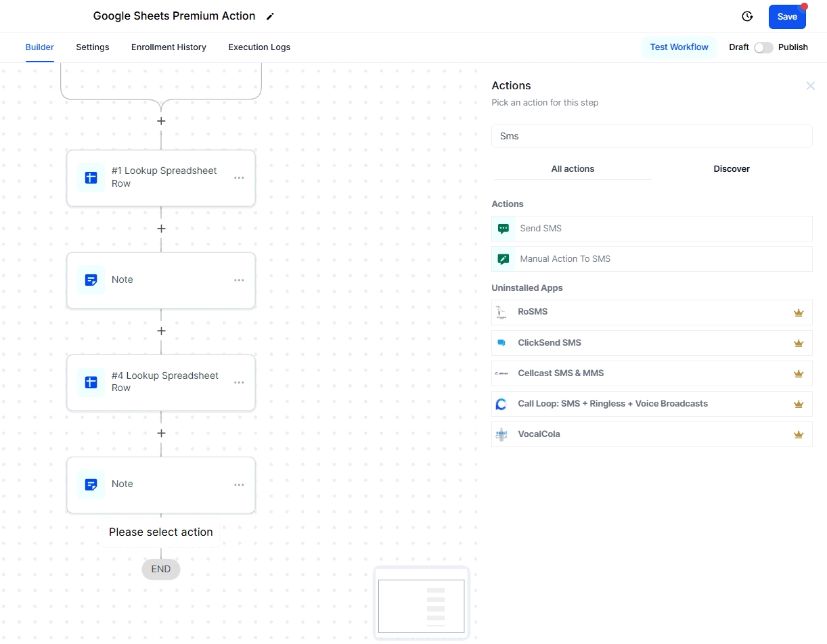Close the Actions panel
The height and width of the screenshot is (644, 827).
[810, 86]
